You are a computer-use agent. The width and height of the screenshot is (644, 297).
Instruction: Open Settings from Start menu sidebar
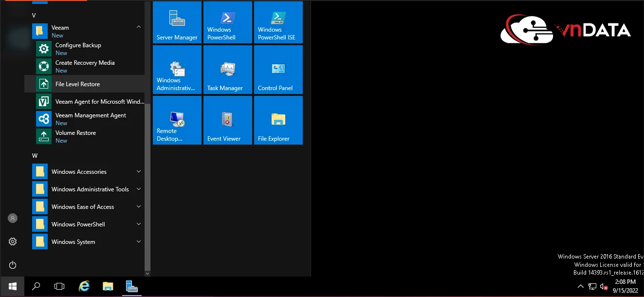pyautogui.click(x=13, y=241)
